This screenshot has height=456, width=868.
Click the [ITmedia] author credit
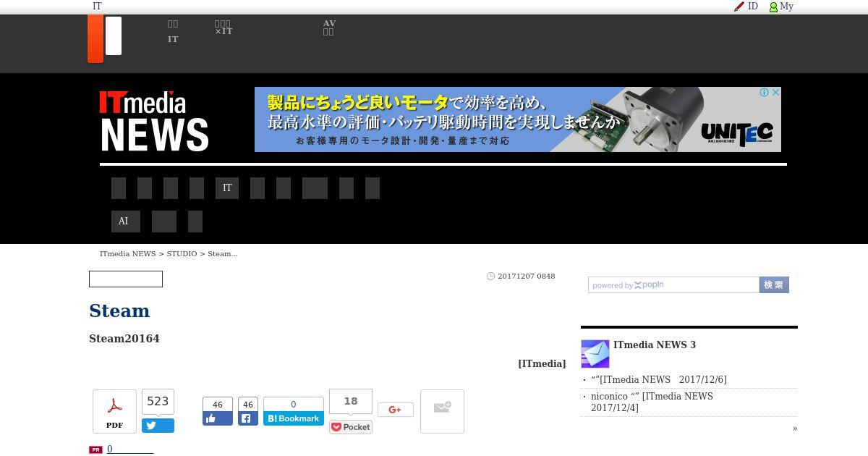[542, 364]
